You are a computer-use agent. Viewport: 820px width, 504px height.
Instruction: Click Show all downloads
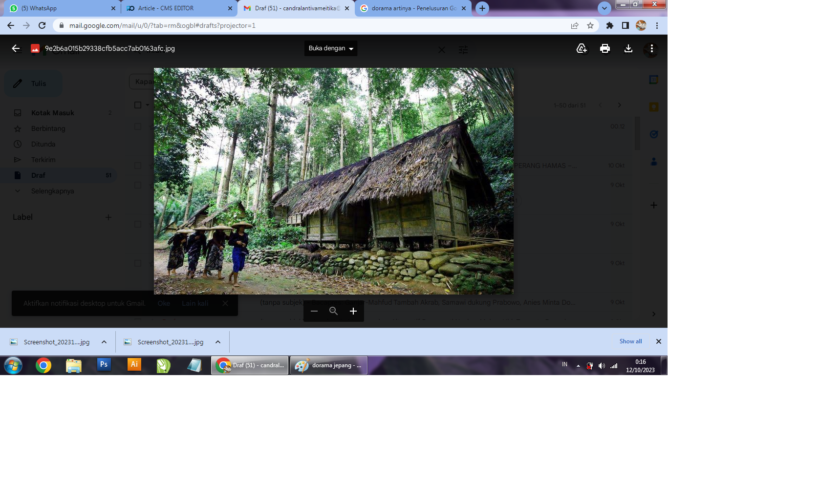pos(630,341)
